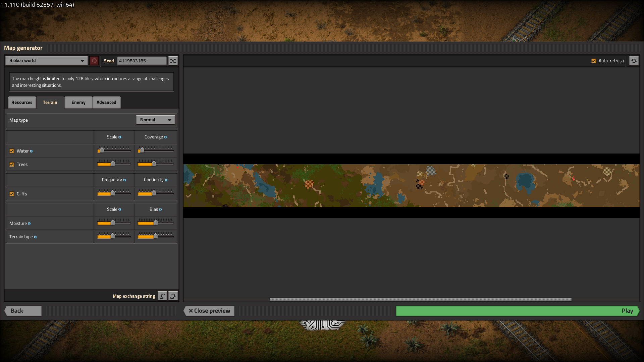Export the map exchange string
This screenshot has height=362, width=644.
[x=173, y=296]
